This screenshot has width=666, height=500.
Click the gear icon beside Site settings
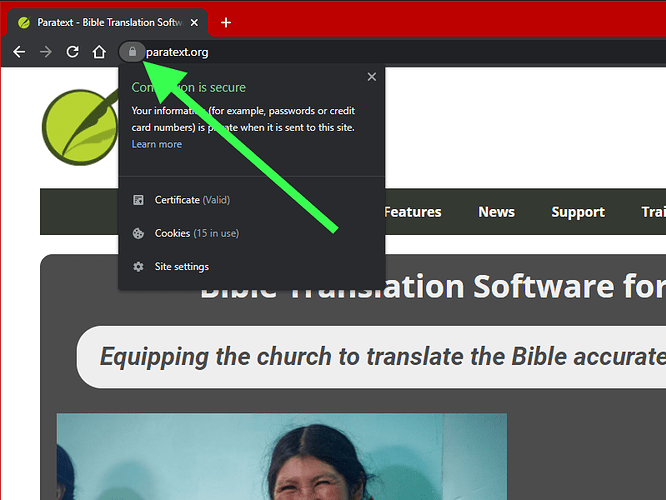pyautogui.click(x=138, y=267)
